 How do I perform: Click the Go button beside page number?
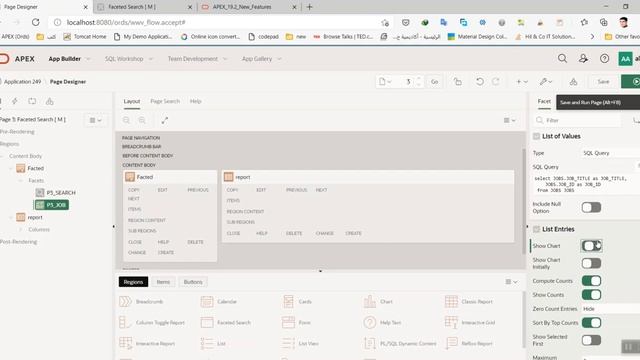434,82
